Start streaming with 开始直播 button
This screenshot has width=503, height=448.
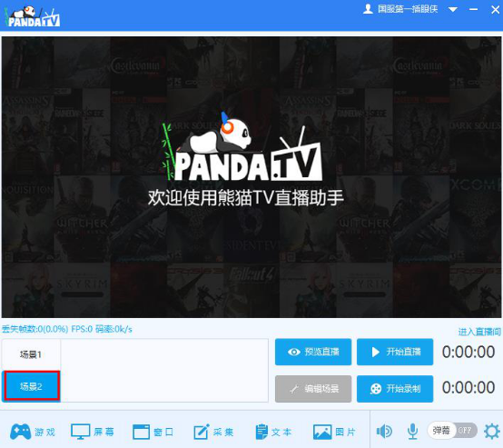[395, 352]
